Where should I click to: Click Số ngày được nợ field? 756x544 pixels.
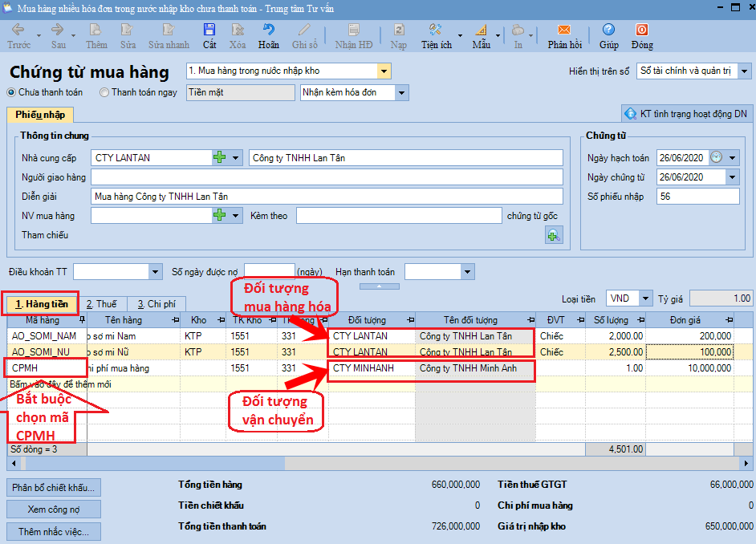[x=269, y=272]
